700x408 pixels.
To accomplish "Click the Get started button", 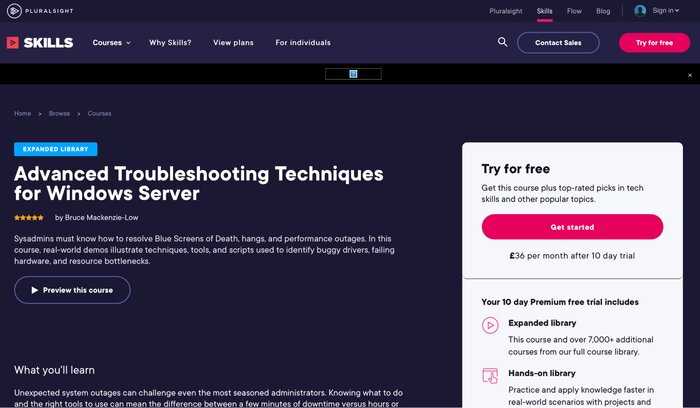I will pyautogui.click(x=572, y=227).
